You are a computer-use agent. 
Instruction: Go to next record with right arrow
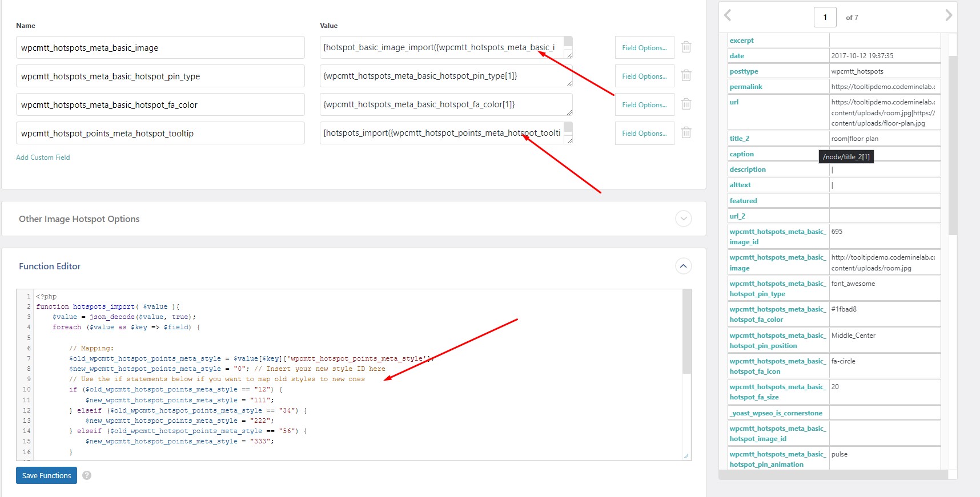[948, 15]
